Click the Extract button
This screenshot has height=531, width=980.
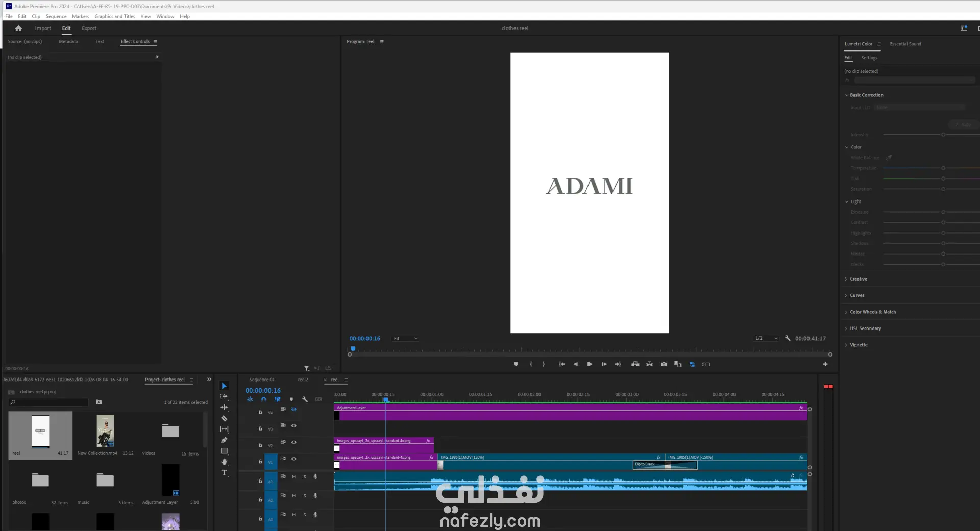(649, 364)
